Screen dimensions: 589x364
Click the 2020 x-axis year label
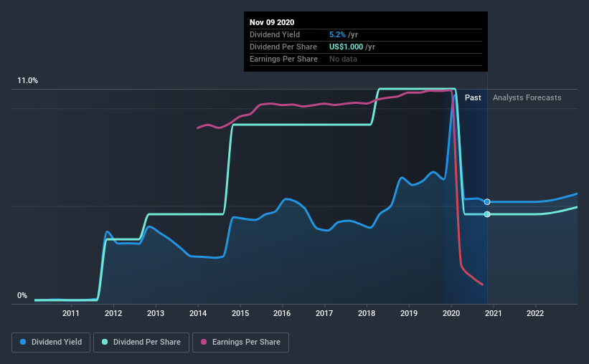451,313
